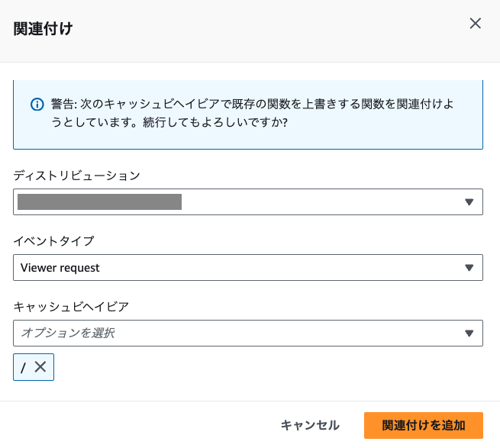Click the キャッシュビヘイビア dropdown arrow

tap(469, 334)
